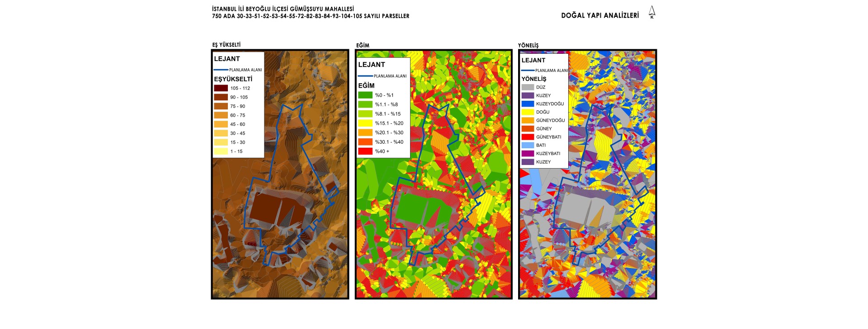This screenshot has height=329, width=868.
Task: Click the EĞİM map heading label
Action: tap(363, 45)
